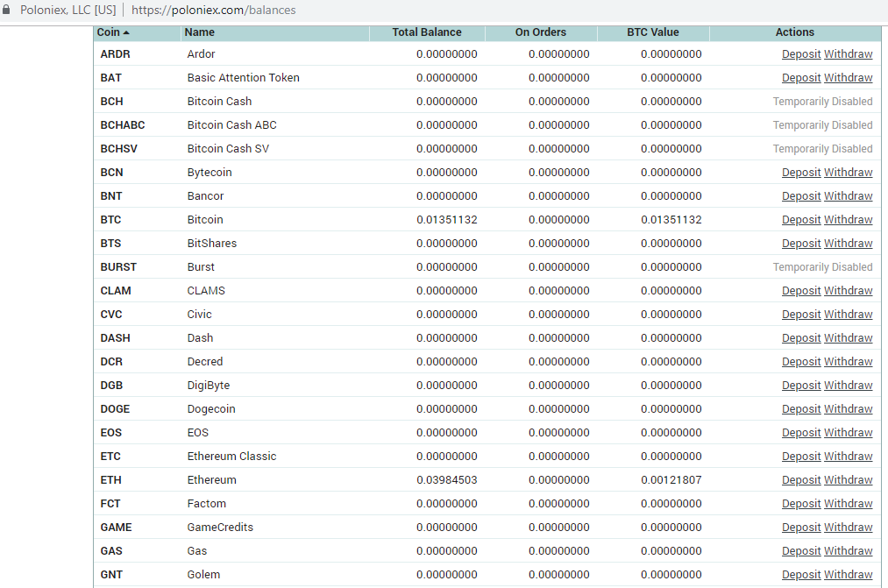This screenshot has width=888, height=588.
Task: Sort by the Total Balance column header
Action: pyautogui.click(x=426, y=32)
